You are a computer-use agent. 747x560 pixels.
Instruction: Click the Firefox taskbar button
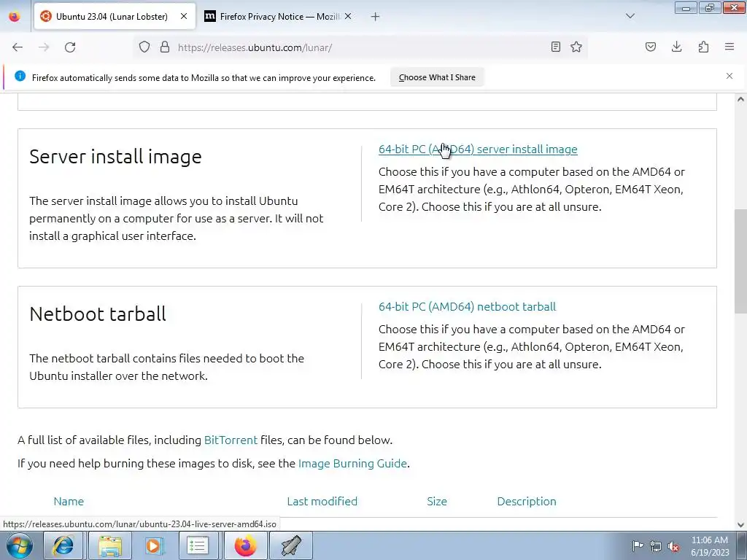point(245,545)
